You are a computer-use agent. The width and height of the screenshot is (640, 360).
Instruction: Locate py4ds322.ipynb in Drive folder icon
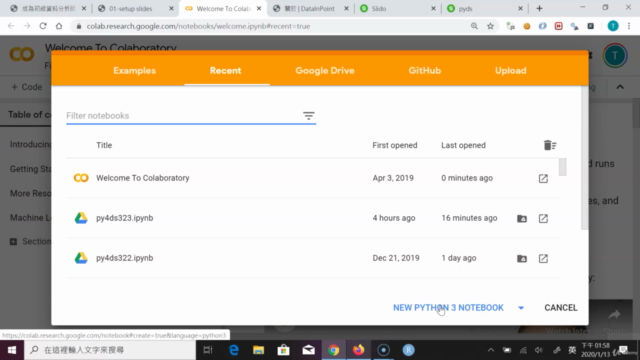522,258
